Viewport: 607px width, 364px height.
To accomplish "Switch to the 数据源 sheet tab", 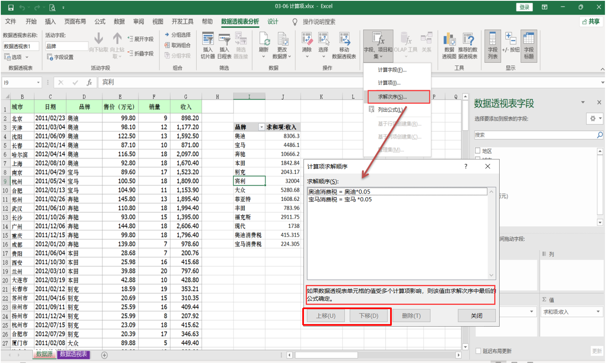I will pyautogui.click(x=44, y=354).
